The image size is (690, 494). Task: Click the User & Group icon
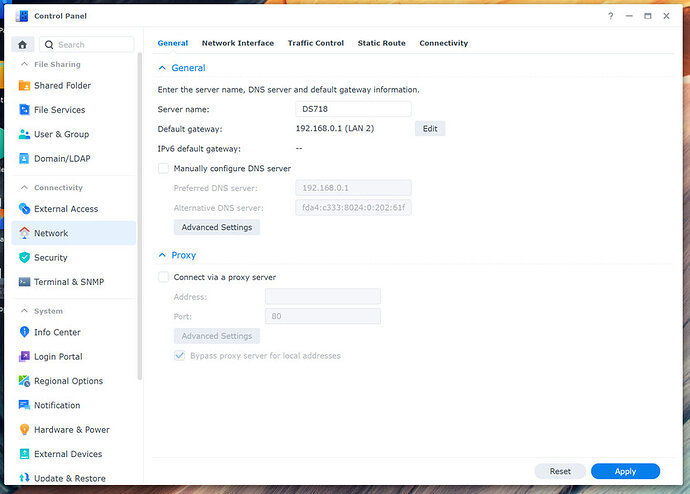click(25, 134)
